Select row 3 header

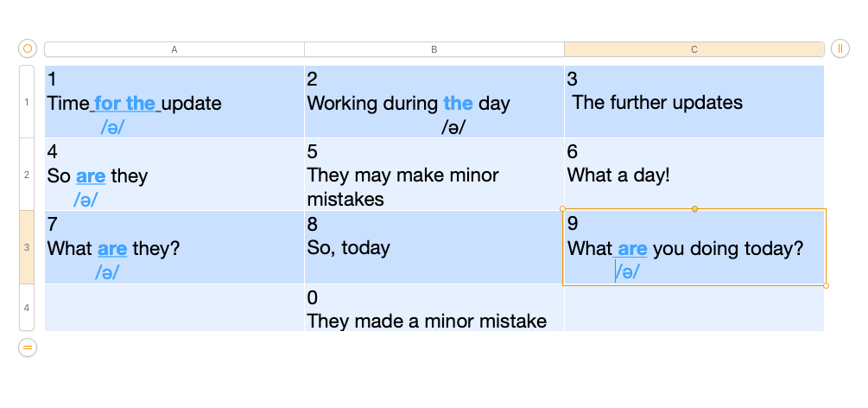point(27,247)
